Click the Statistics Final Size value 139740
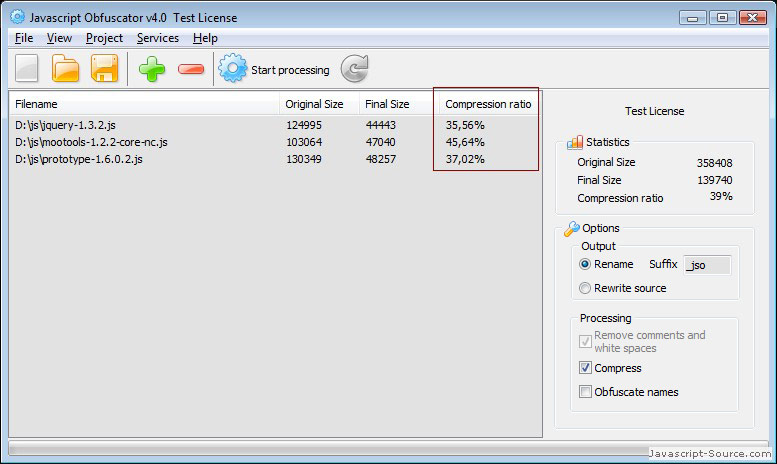 pyautogui.click(x=715, y=180)
